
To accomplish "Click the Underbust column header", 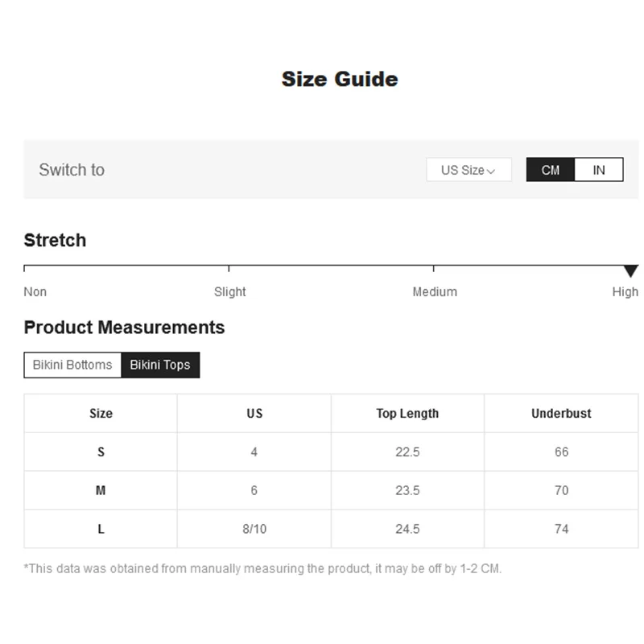I will [561, 414].
